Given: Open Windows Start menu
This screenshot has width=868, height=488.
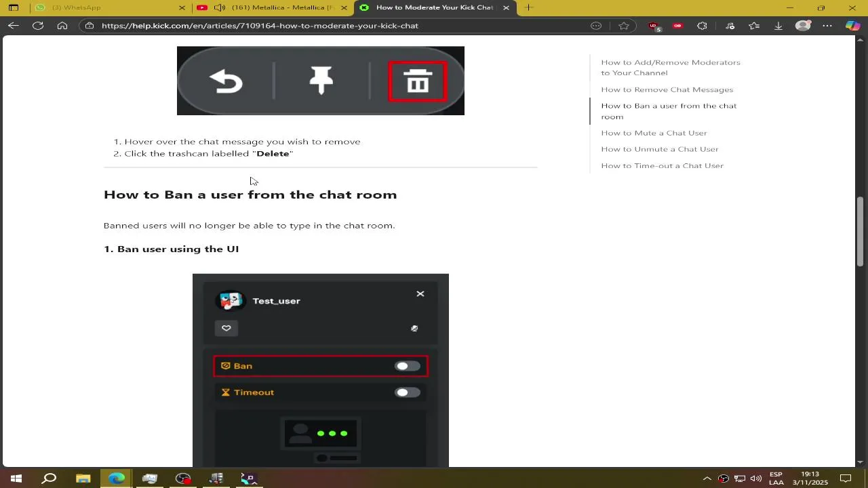Looking at the screenshot, I should pos(16,479).
